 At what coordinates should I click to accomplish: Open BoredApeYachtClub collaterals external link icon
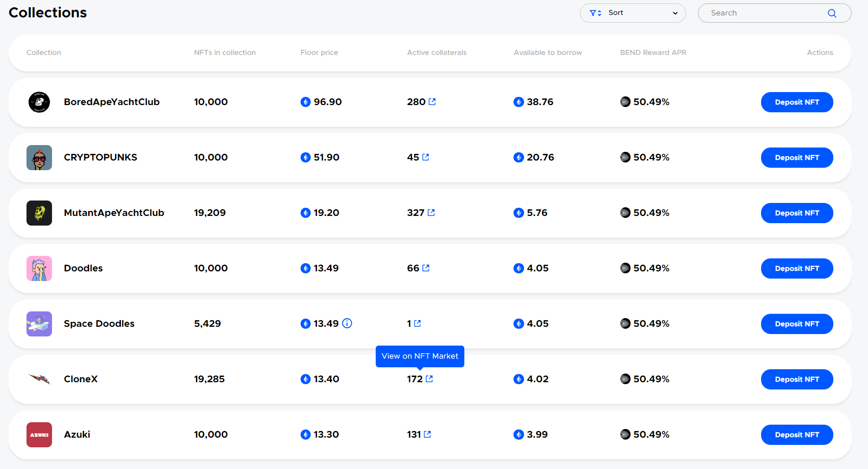pos(432,102)
